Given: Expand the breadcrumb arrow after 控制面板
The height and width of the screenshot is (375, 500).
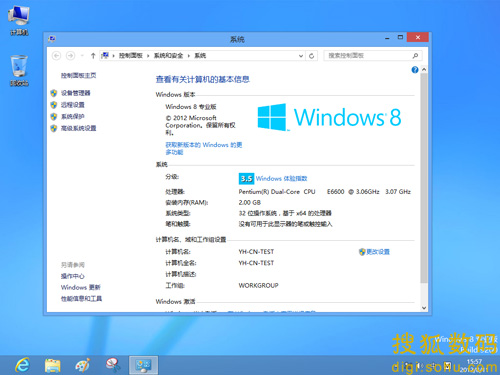Looking at the screenshot, I should point(148,56).
